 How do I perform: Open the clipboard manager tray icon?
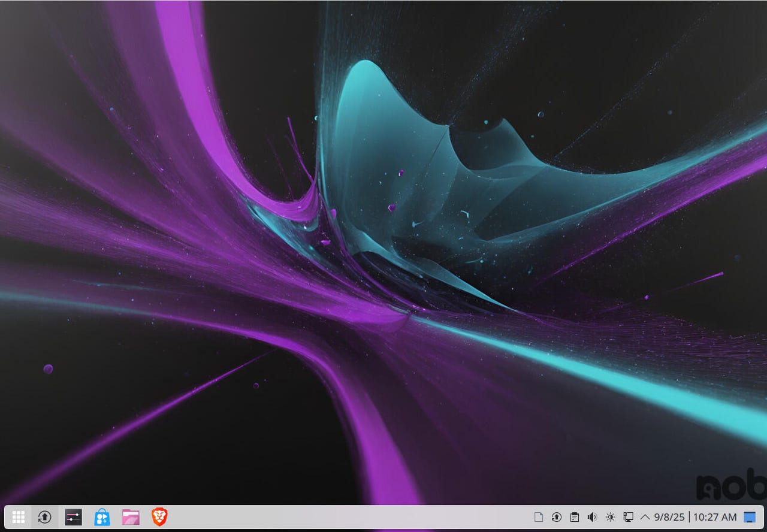click(x=574, y=517)
